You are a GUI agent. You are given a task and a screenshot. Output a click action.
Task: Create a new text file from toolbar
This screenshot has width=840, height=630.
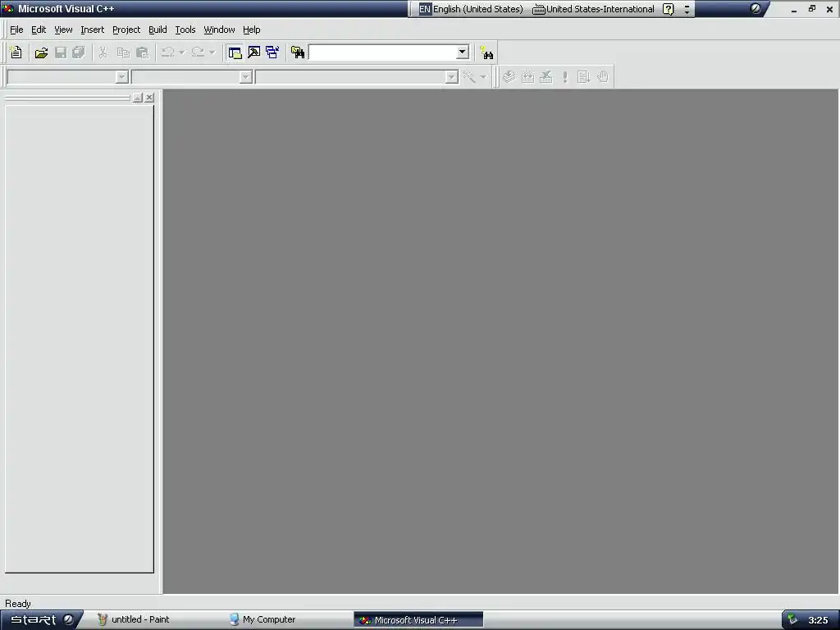(16, 52)
